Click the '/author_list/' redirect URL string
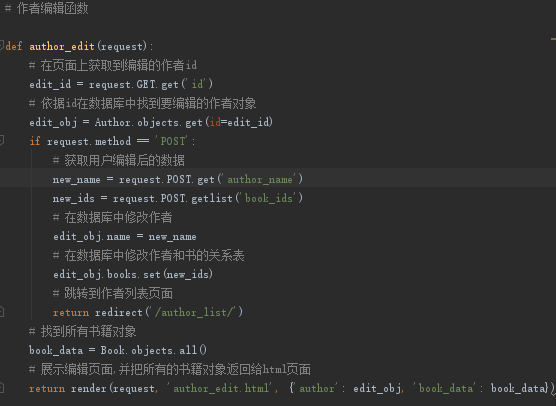The image size is (556, 406). click(x=194, y=312)
